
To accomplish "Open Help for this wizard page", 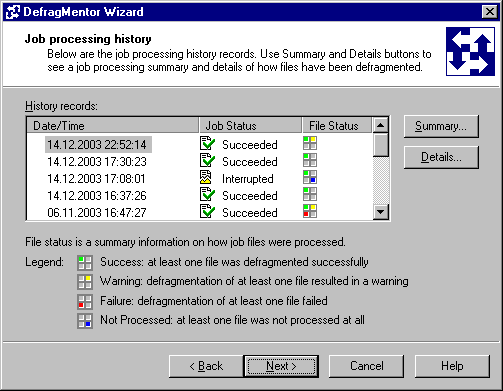I will [452, 366].
